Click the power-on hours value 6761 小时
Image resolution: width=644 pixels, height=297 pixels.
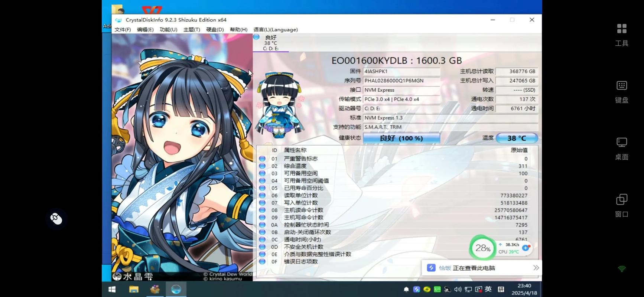click(x=517, y=108)
